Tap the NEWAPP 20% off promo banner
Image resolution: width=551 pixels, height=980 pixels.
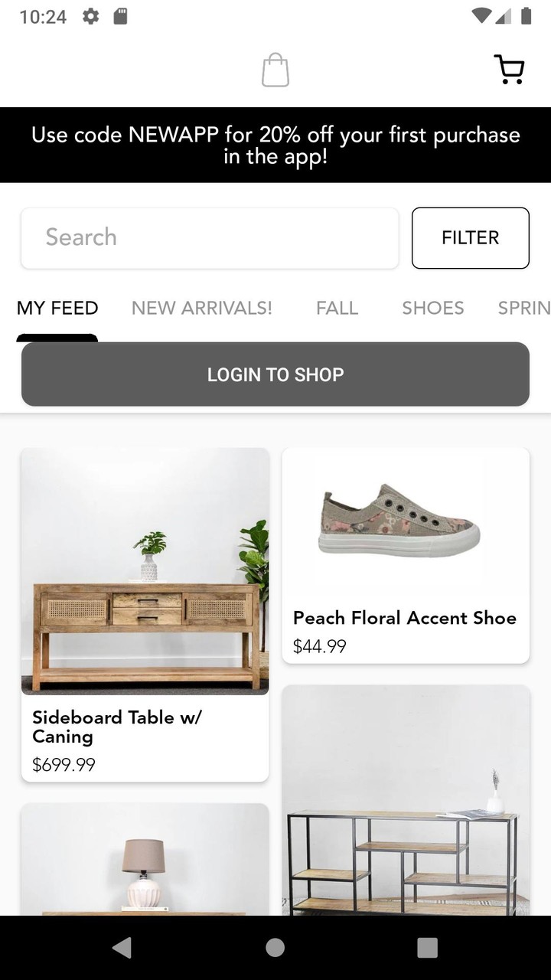point(275,145)
